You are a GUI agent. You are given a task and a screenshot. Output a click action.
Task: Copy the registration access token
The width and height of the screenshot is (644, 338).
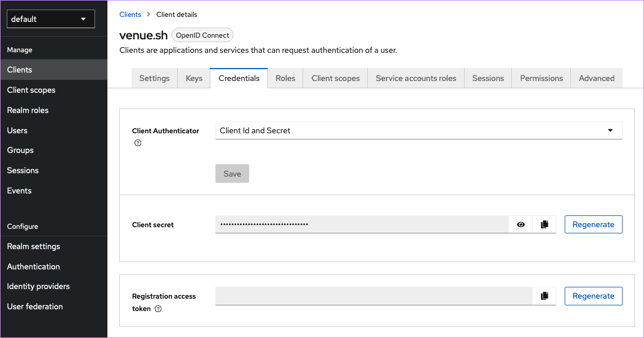544,296
